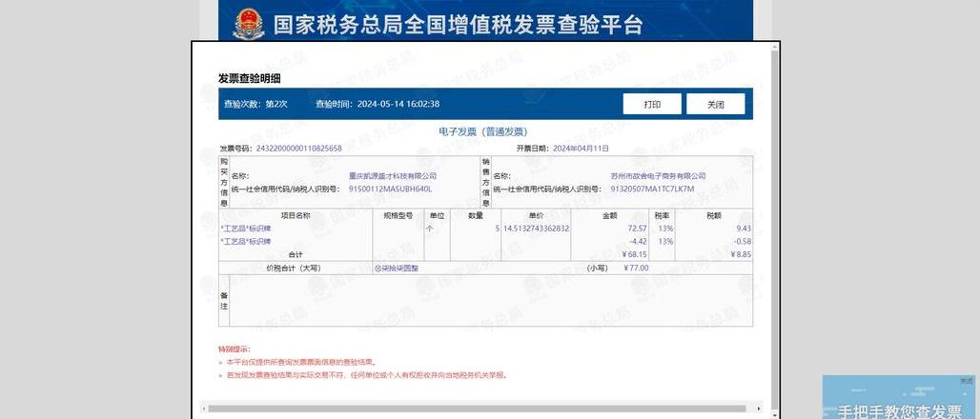Select the 查验次数：第2次 text
The width and height of the screenshot is (980, 419).
coord(255,105)
